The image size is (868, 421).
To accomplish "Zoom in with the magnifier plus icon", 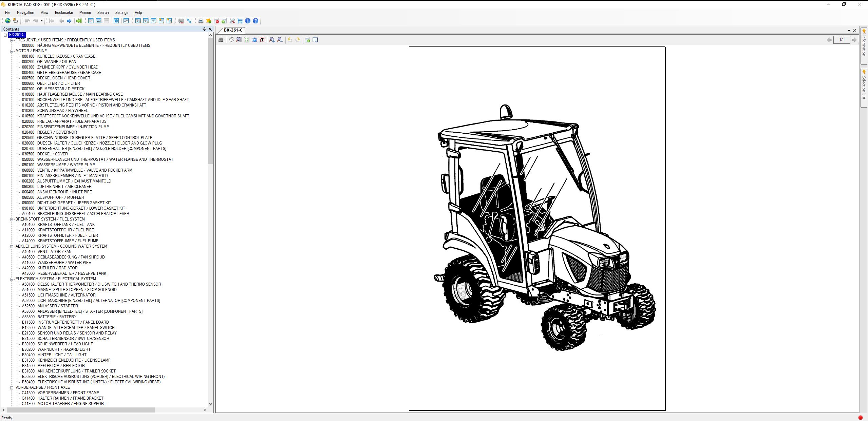I will 272,40.
